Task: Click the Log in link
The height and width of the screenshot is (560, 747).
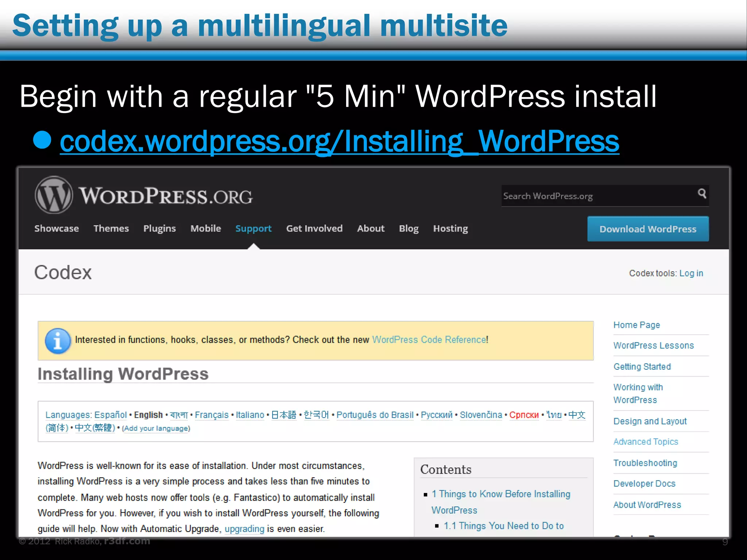Action: pyautogui.click(x=691, y=273)
